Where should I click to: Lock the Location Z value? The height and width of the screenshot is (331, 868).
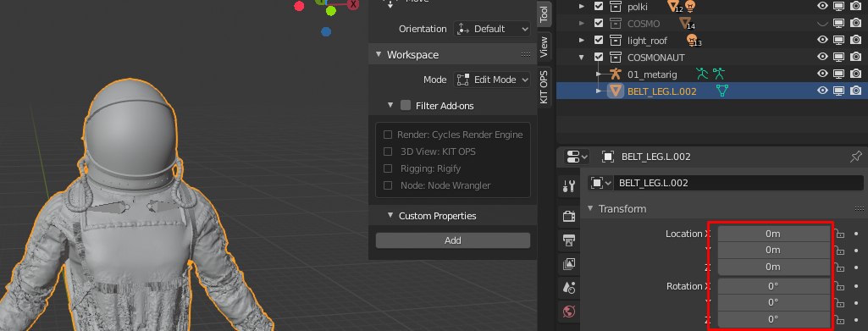coord(840,267)
